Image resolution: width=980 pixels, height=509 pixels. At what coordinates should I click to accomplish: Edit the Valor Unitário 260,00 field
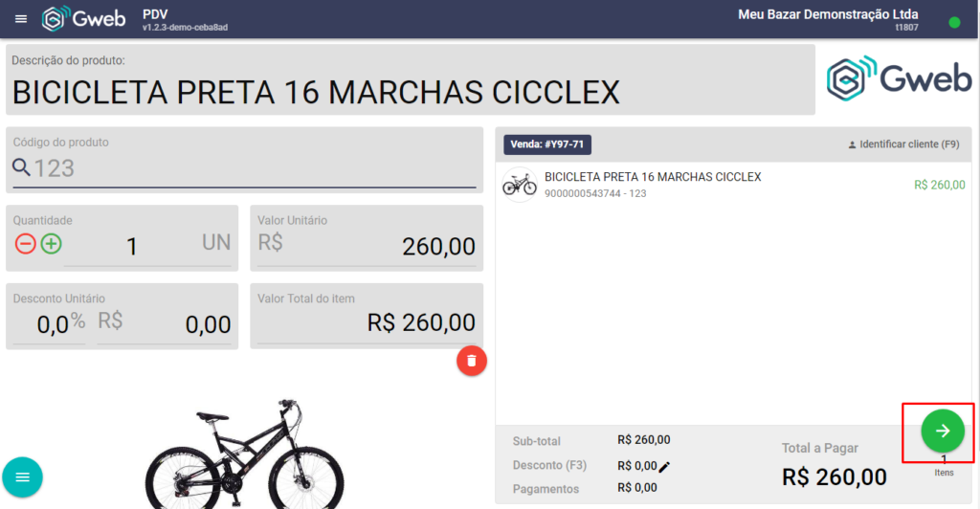tap(367, 246)
